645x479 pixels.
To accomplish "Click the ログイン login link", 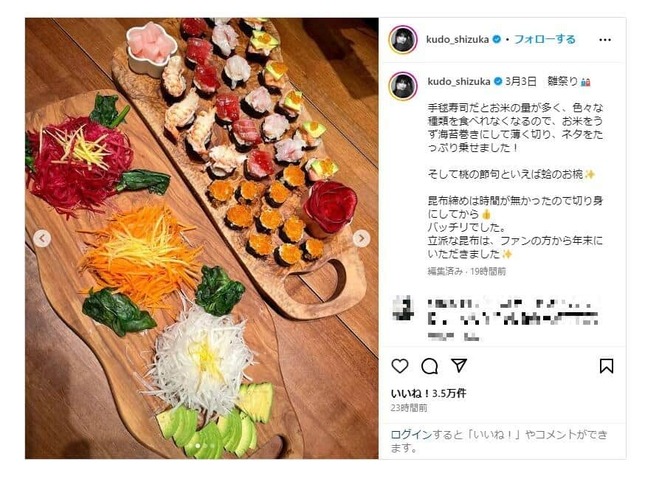I will click(411, 435).
